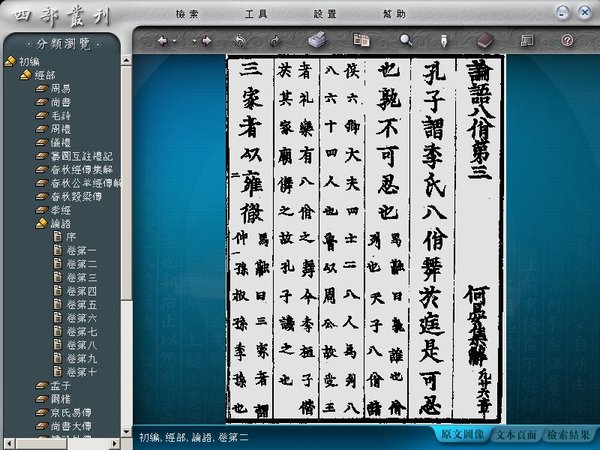The height and width of the screenshot is (450, 600).
Task: Open chapter 卷第一
Action: pos(81,251)
